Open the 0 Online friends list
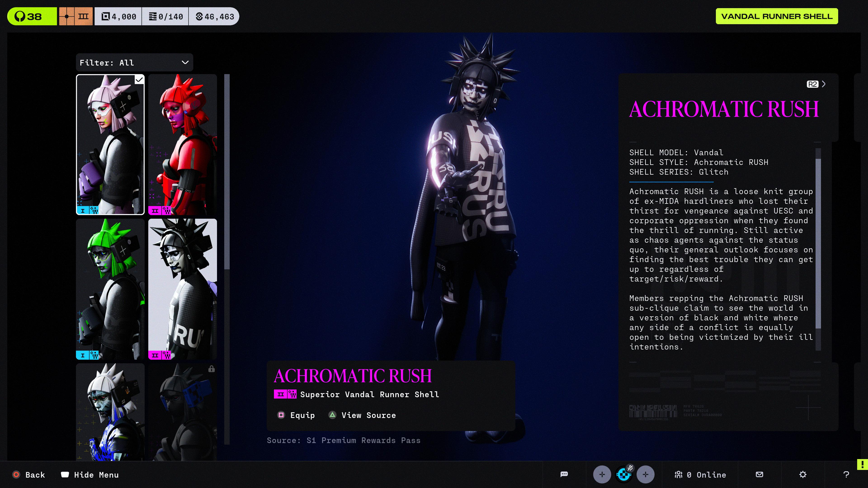Viewport: 868px width, 488px height. [x=700, y=475]
